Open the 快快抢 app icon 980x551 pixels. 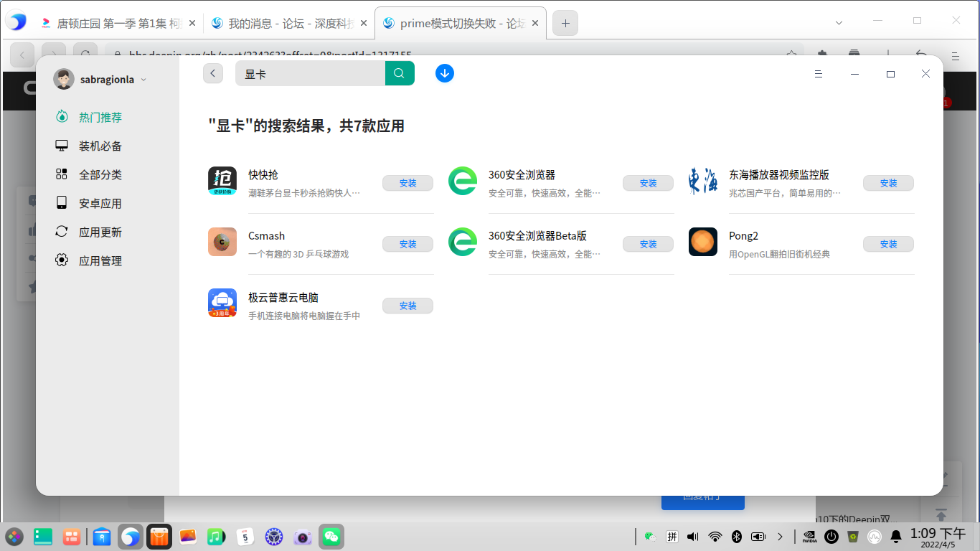click(x=222, y=181)
